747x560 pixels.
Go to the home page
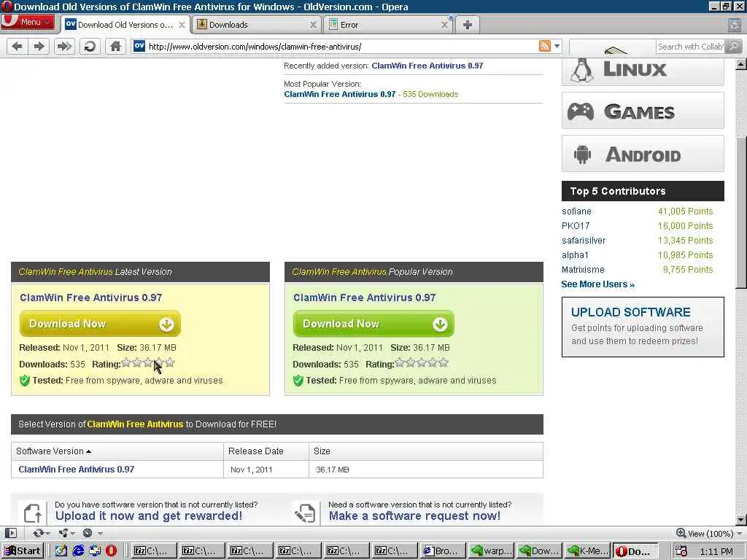pyautogui.click(x=115, y=46)
